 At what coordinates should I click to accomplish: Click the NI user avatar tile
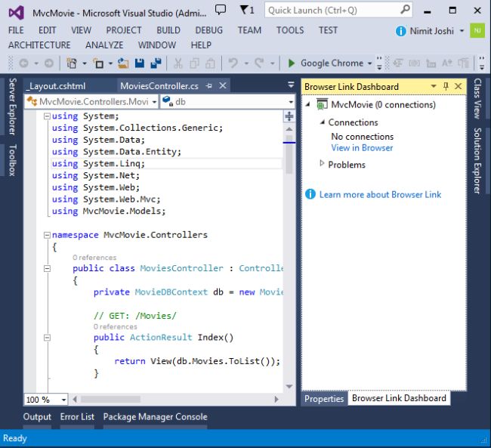pyautogui.click(x=477, y=30)
